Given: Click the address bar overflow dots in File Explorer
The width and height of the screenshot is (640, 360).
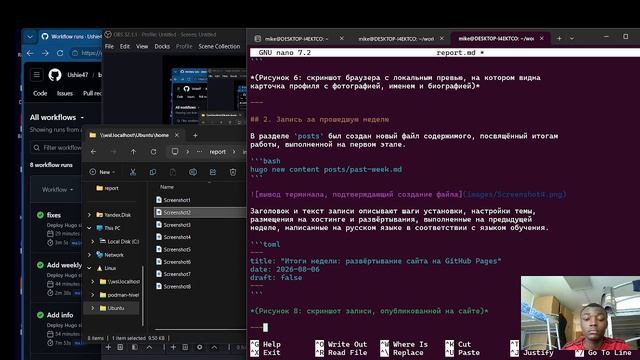Looking at the screenshot, I should (x=199, y=152).
